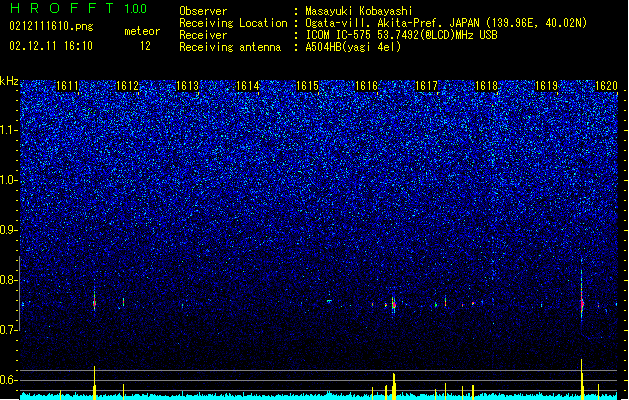Click the Receiving Location label

click(x=233, y=23)
